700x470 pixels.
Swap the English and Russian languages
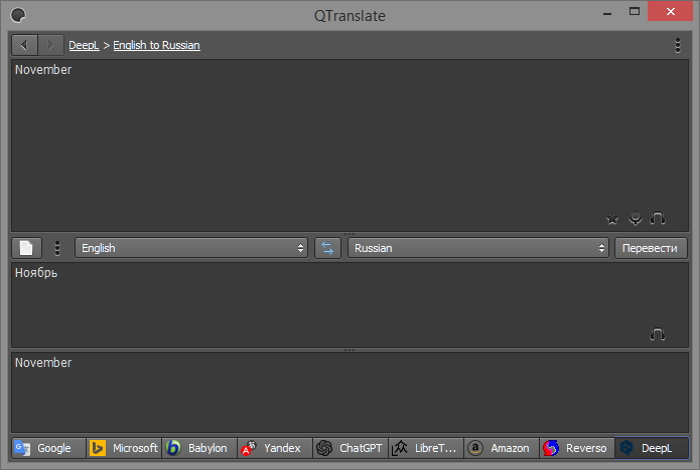click(x=327, y=248)
